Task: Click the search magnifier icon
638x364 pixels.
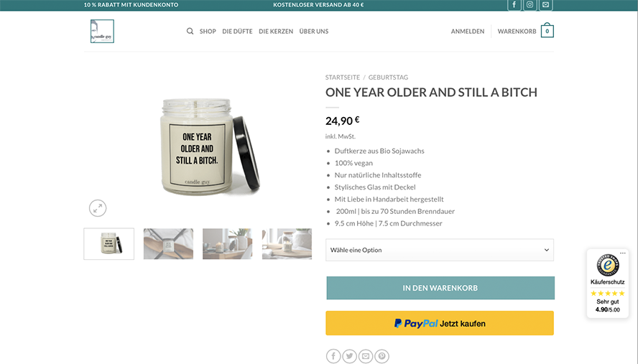Action: [190, 32]
